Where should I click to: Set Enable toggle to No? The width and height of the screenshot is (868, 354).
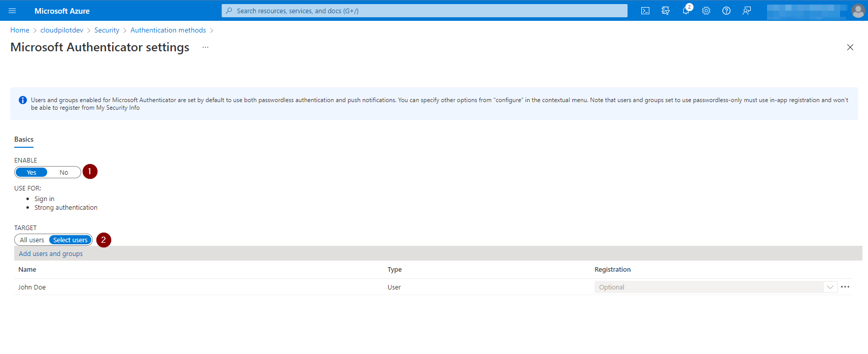coord(64,172)
